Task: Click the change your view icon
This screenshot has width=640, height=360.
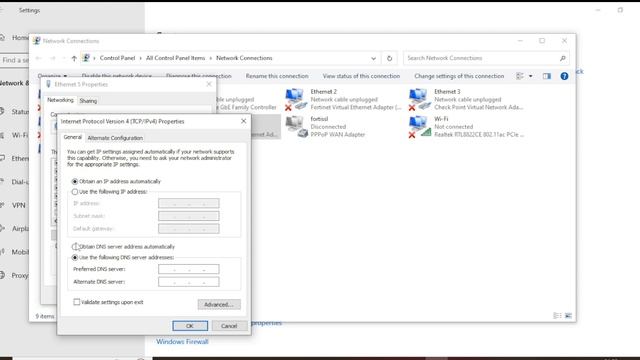Action: coord(520,76)
